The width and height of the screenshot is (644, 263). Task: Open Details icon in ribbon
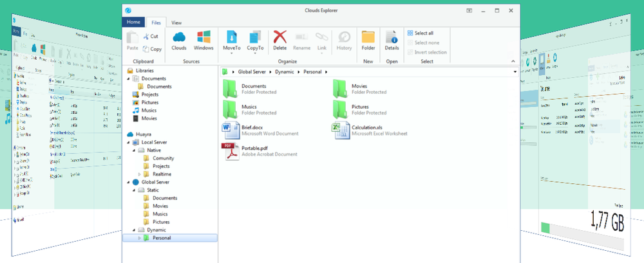click(392, 37)
